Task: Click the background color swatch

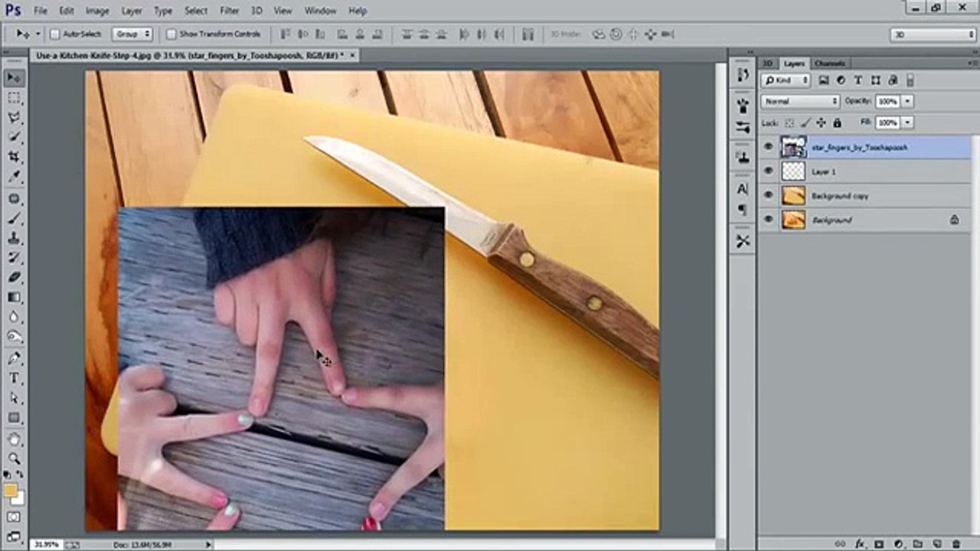Action: click(x=19, y=498)
